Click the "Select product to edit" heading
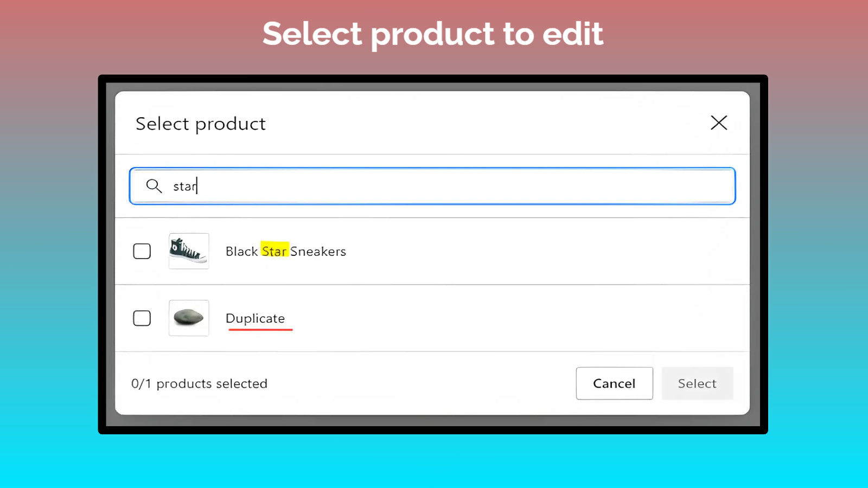The height and width of the screenshot is (488, 868). click(x=433, y=34)
